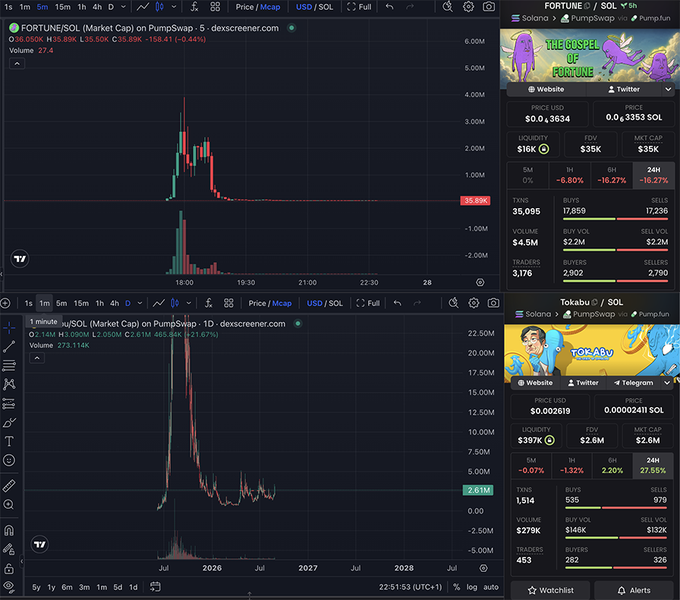This screenshot has width=680, height=600.
Task: Select 24H stats tab in FORTUNE panel
Action: coord(654,175)
